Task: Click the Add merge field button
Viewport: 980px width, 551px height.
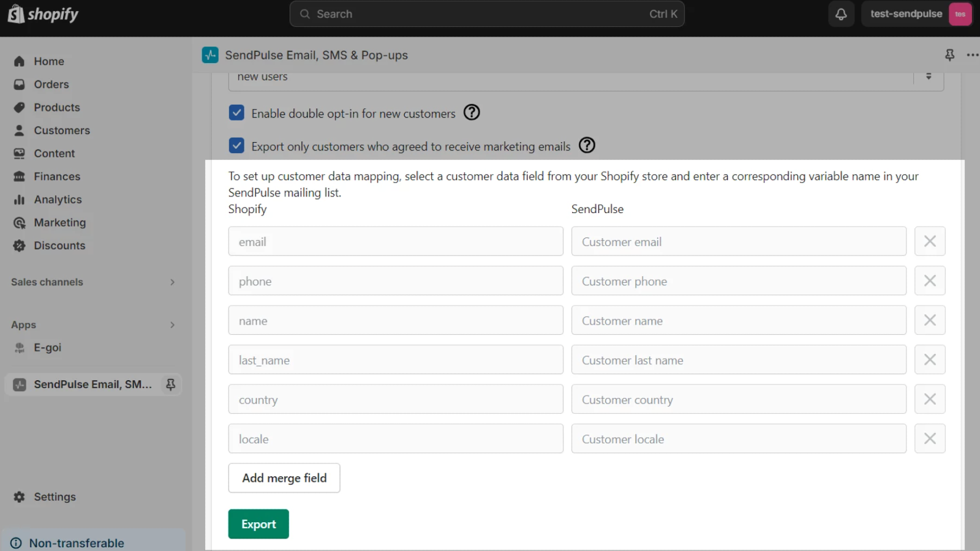Action: point(284,478)
